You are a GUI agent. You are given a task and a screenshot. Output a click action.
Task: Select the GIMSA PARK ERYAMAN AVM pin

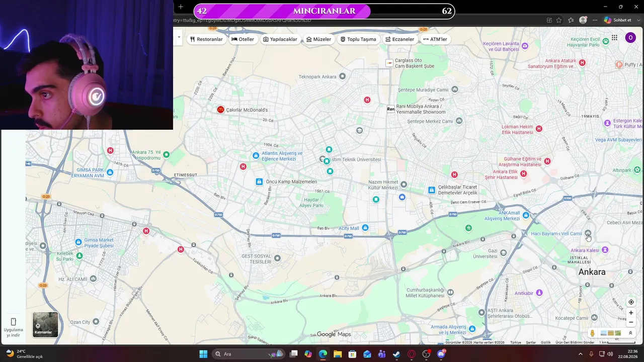(110, 172)
